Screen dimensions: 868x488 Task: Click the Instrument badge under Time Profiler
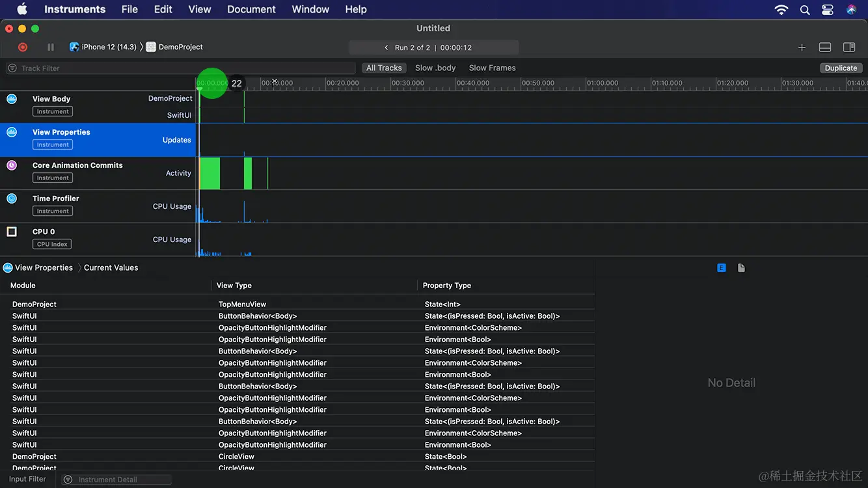[53, 211]
